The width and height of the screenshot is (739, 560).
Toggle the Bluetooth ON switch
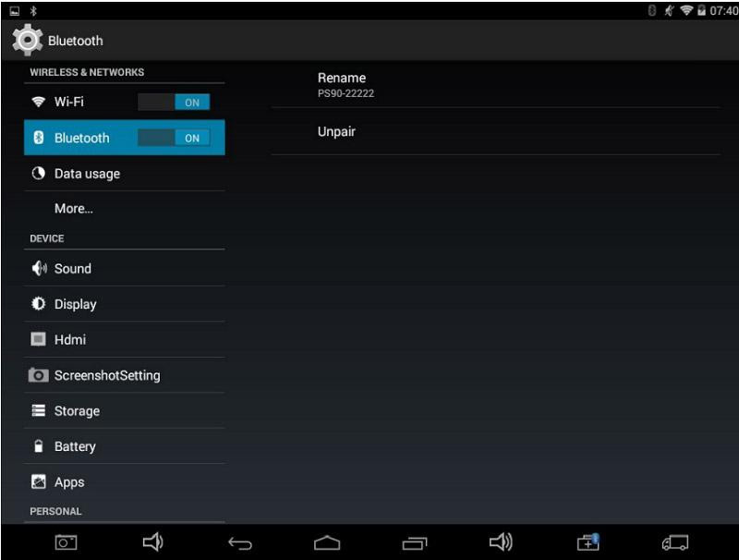pos(174,138)
